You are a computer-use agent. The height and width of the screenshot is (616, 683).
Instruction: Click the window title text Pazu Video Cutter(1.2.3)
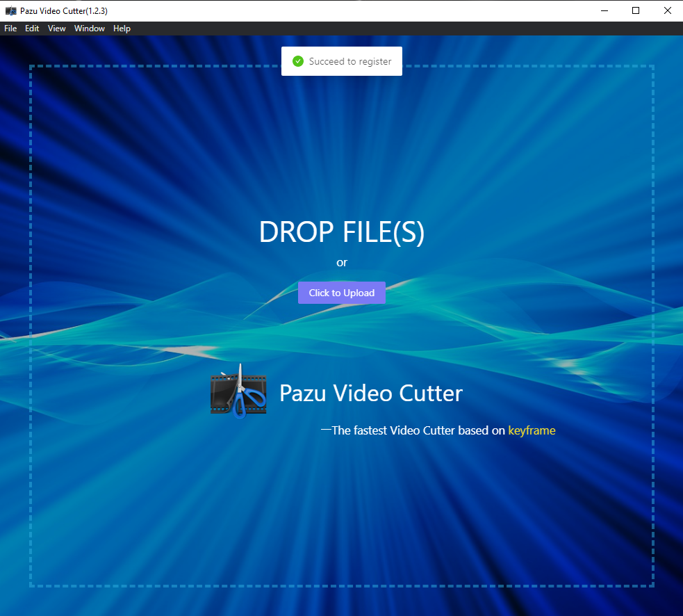tap(64, 10)
